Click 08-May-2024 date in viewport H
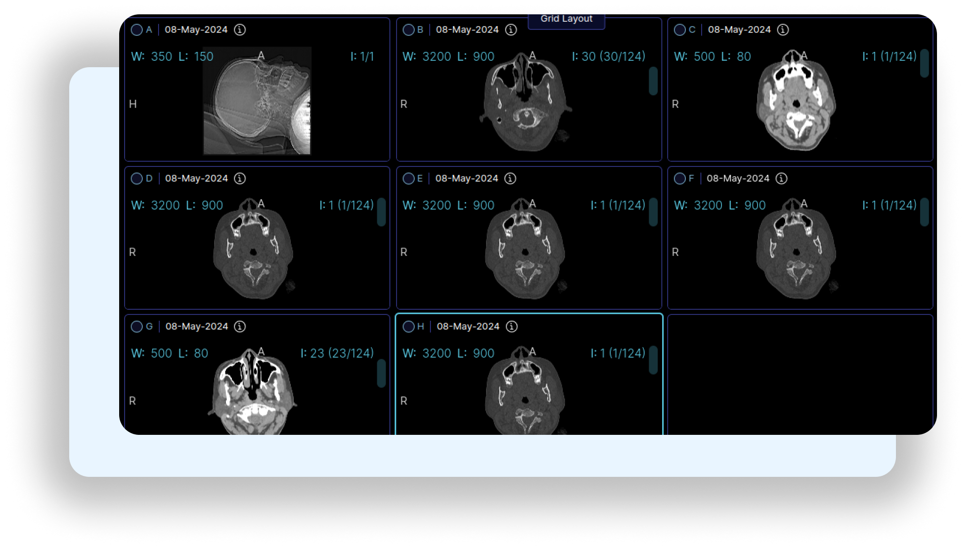Viewport: 980px width, 548px height. click(x=467, y=326)
